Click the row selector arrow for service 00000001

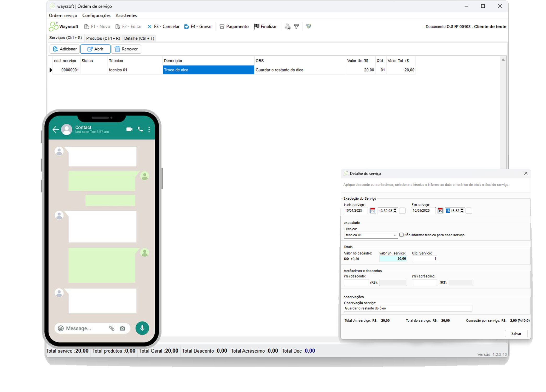click(51, 70)
